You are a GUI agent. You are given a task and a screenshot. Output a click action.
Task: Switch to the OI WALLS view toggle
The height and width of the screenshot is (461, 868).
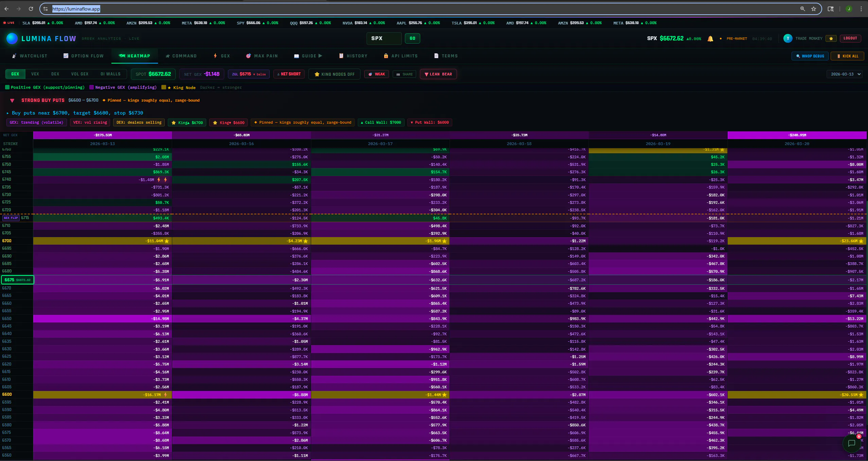tap(110, 74)
